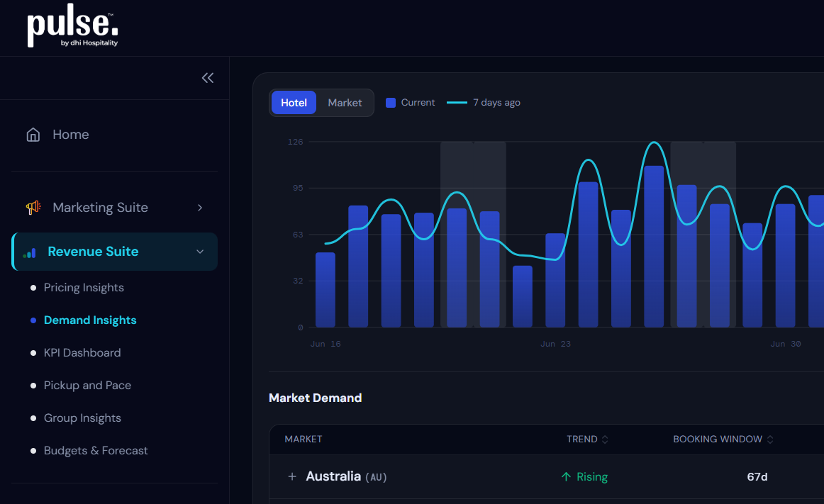
Task: Click the Jun 23 chart bar
Action: (x=555, y=280)
